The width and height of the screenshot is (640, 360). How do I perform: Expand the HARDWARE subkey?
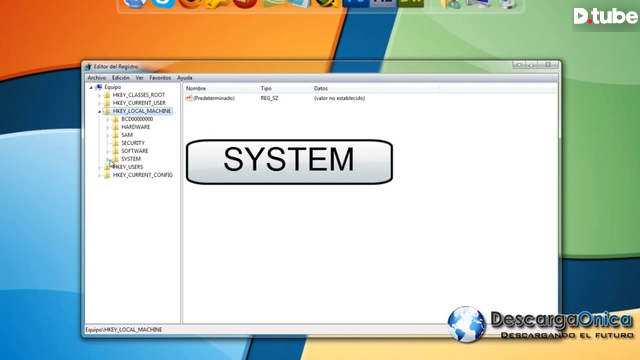[108, 127]
